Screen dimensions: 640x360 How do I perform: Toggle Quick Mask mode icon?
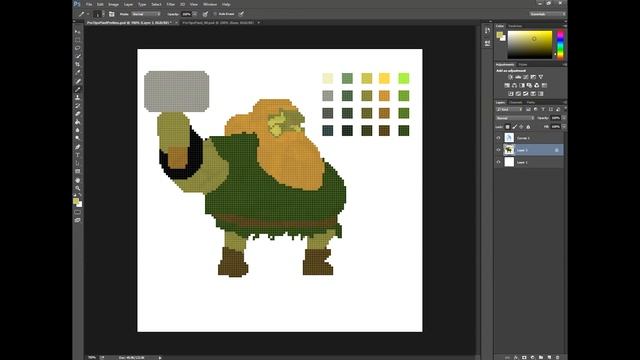(x=78, y=212)
